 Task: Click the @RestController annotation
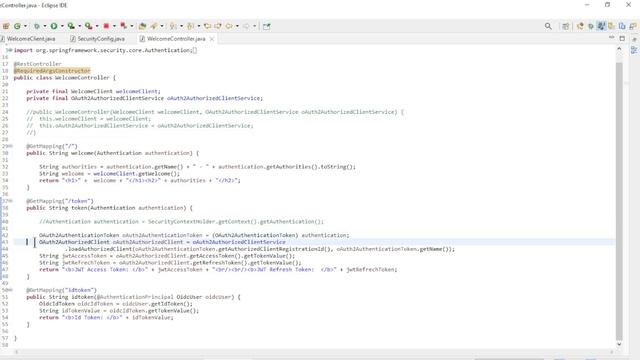point(37,64)
